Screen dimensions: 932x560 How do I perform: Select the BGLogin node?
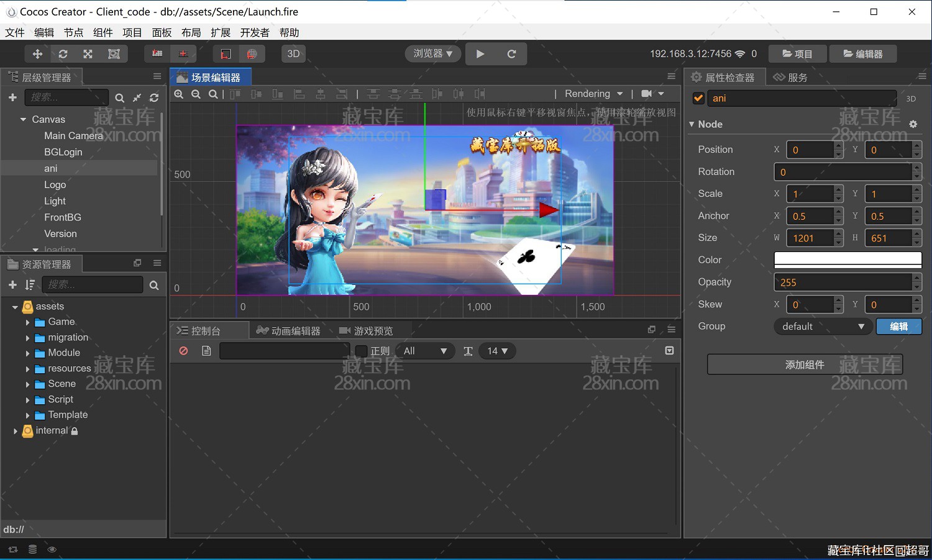click(63, 152)
